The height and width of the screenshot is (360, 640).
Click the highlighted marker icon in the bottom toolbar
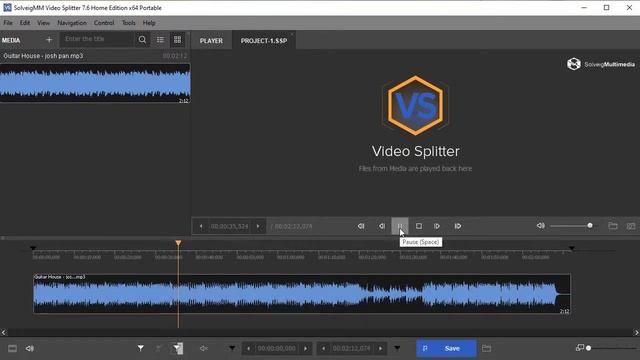point(178,348)
